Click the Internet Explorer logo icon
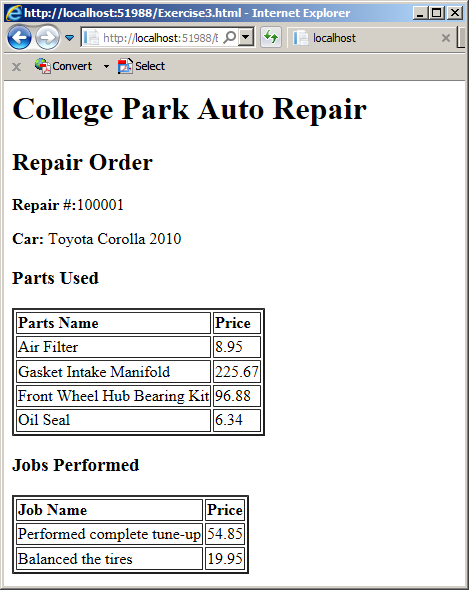This screenshot has width=469, height=590. pyautogui.click(x=14, y=13)
